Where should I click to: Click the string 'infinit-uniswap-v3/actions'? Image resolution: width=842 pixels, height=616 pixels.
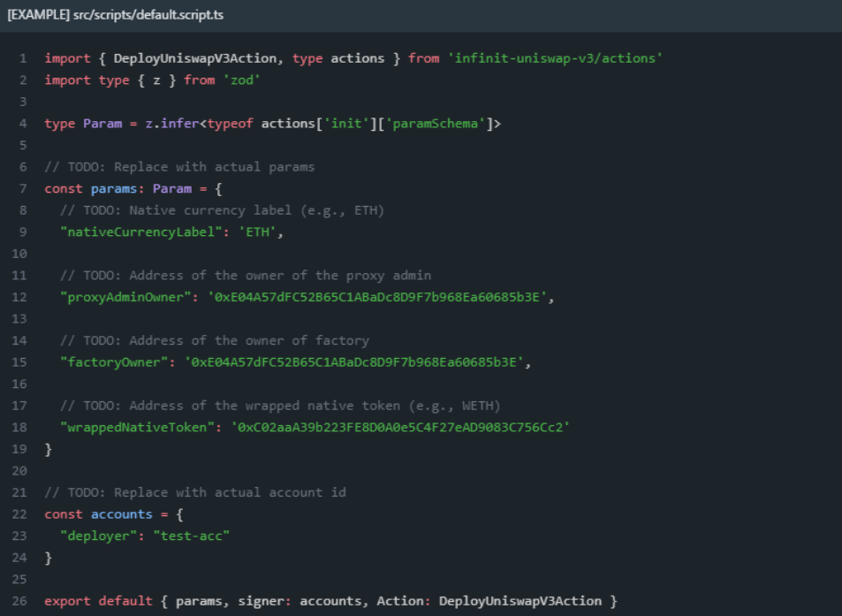pos(555,58)
